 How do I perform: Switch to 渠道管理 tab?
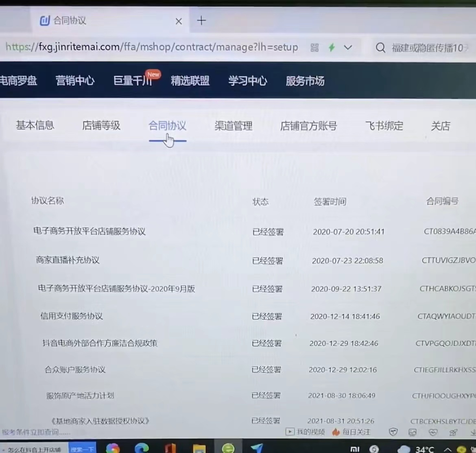[234, 126]
